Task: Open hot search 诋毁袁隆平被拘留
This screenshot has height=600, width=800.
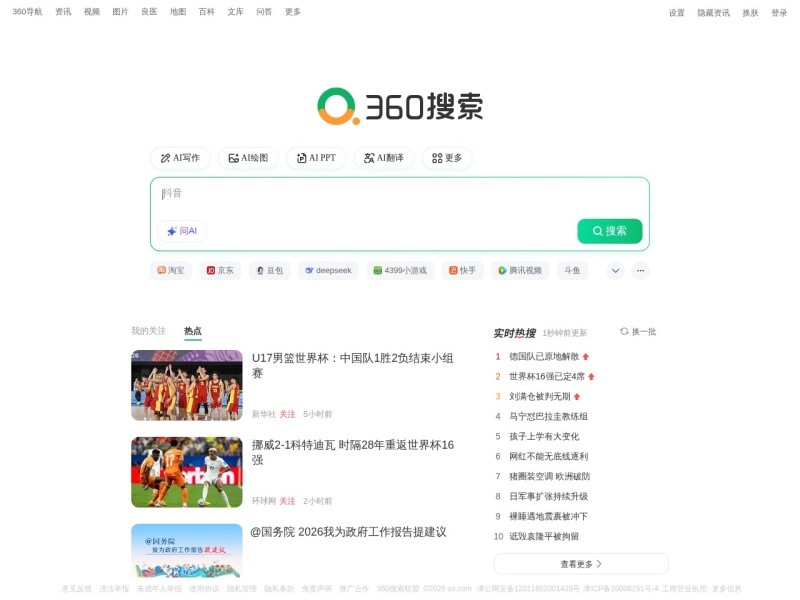Action: click(544, 536)
